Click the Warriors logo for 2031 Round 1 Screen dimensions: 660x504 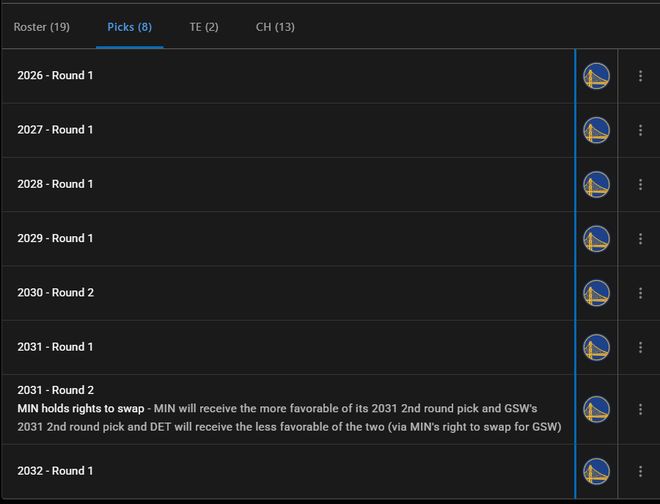pos(596,347)
